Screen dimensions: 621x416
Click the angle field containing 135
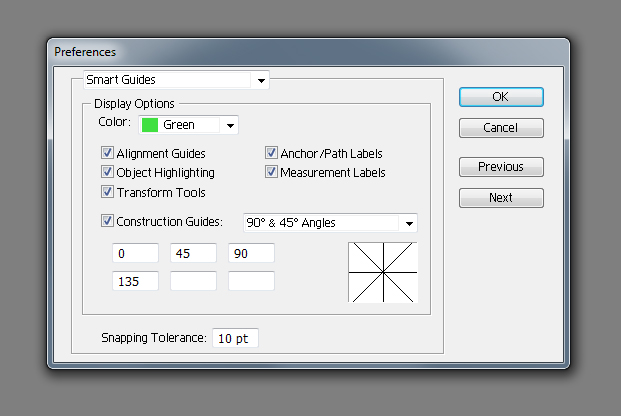135,282
